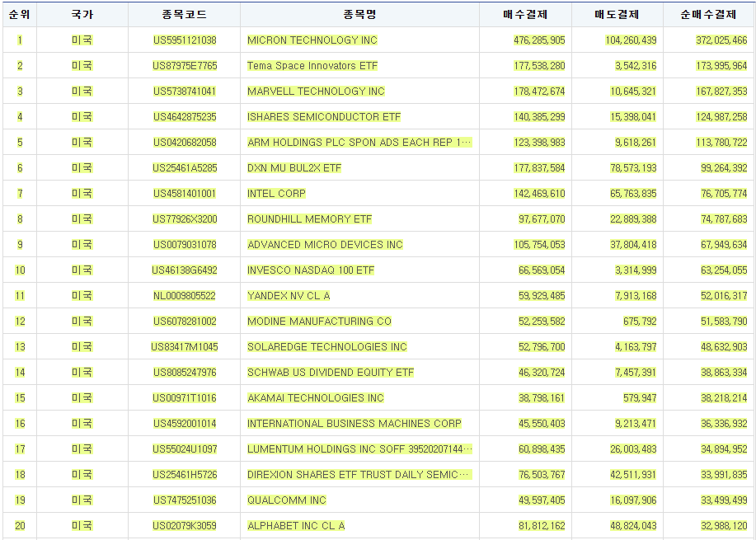Select AKAMAI TECHNOLOGIES INC name
Screen dimensions: 756x540
click(x=316, y=397)
